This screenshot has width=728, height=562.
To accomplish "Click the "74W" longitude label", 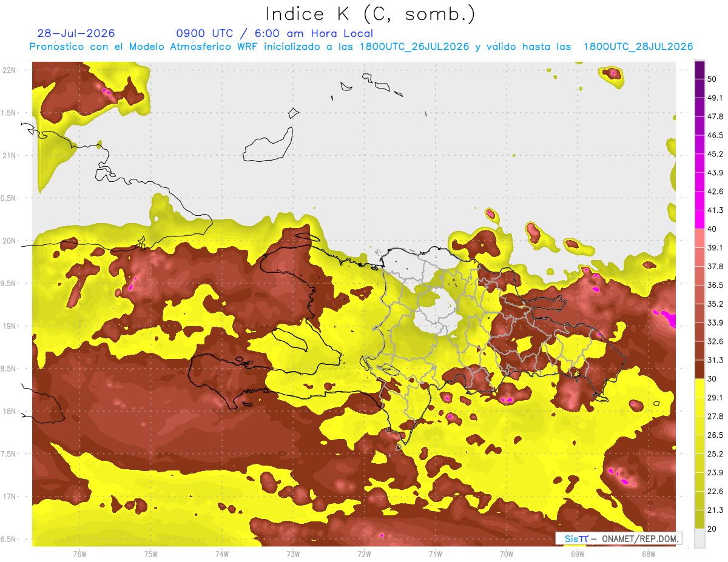I will pyautogui.click(x=222, y=554).
